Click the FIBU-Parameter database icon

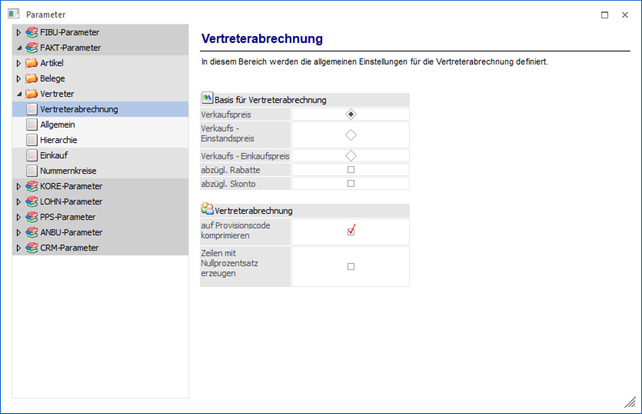31,33
